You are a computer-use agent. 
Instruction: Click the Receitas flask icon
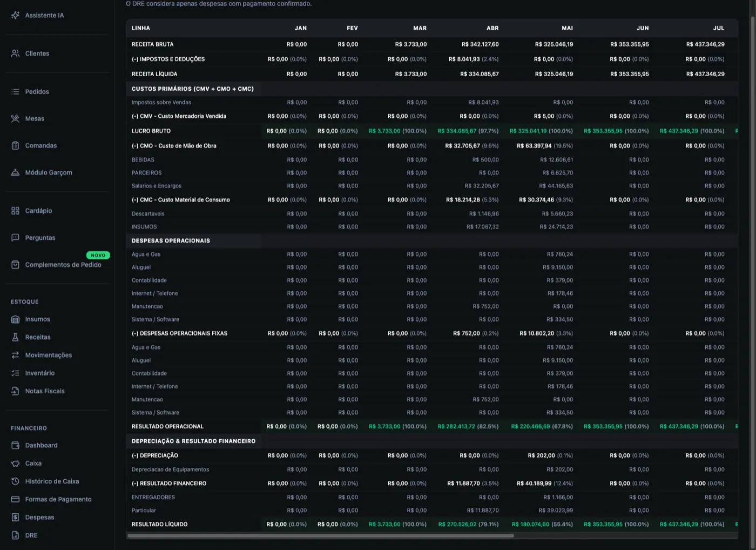[x=15, y=337]
